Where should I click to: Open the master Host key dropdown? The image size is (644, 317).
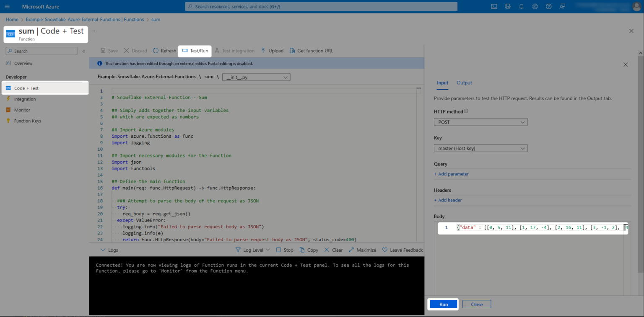[480, 148]
